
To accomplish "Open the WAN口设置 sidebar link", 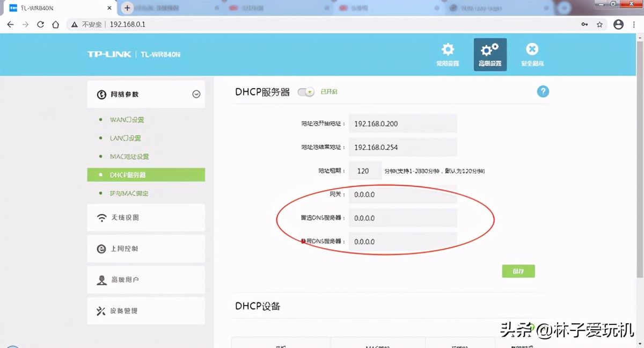I will point(129,119).
